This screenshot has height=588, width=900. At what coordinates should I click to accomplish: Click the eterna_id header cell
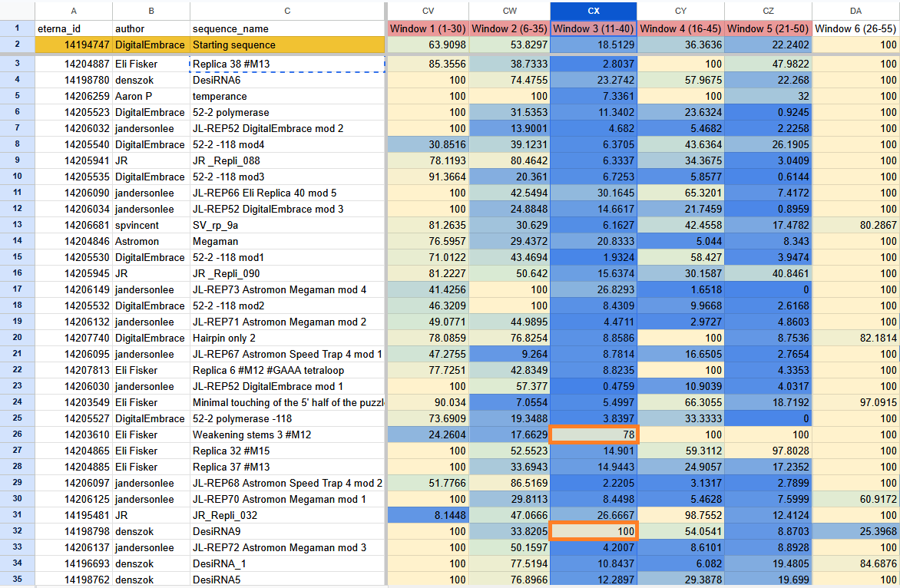coord(74,28)
